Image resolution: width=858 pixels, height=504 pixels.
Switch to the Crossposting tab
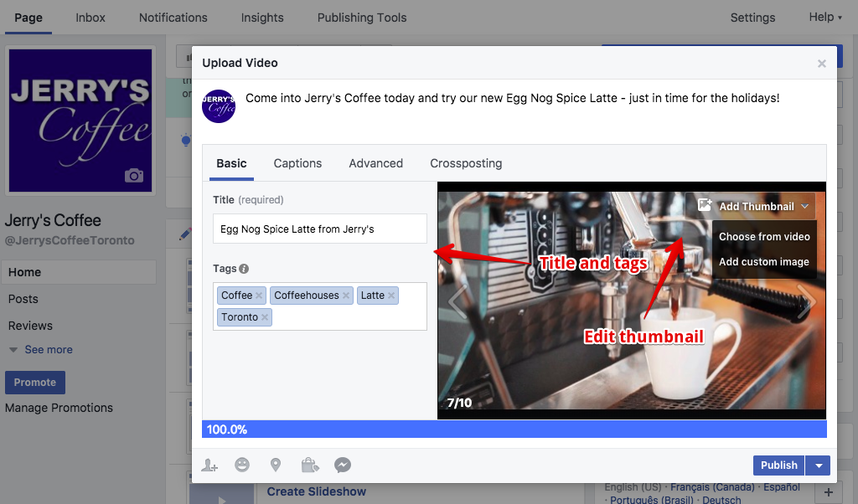[x=466, y=163]
